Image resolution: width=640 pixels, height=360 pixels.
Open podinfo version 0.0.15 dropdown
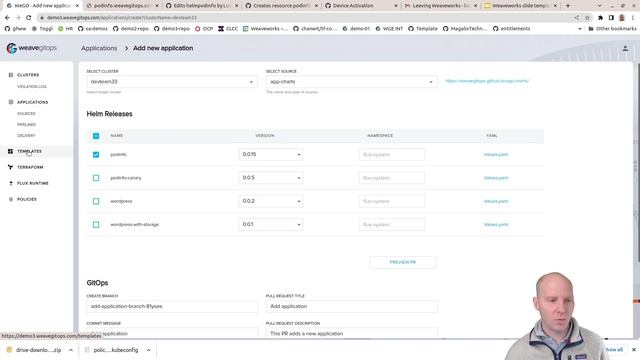[x=271, y=155]
